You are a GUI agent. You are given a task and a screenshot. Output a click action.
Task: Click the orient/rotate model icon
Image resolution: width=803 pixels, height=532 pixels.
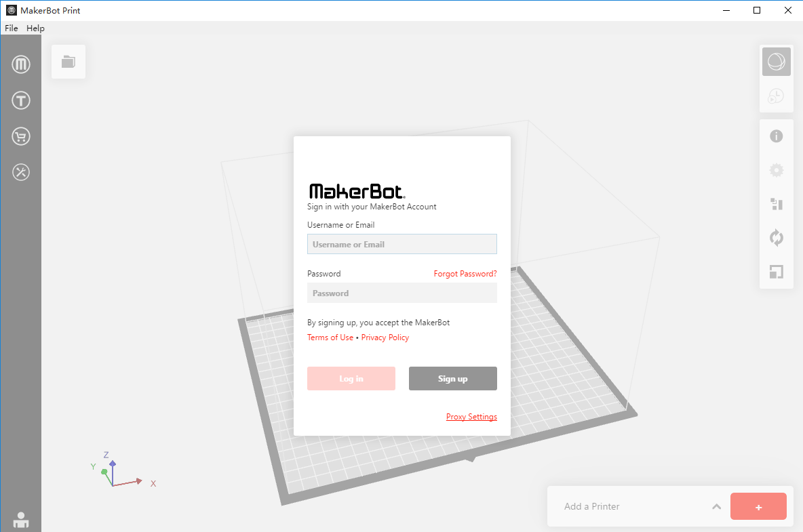pos(776,238)
